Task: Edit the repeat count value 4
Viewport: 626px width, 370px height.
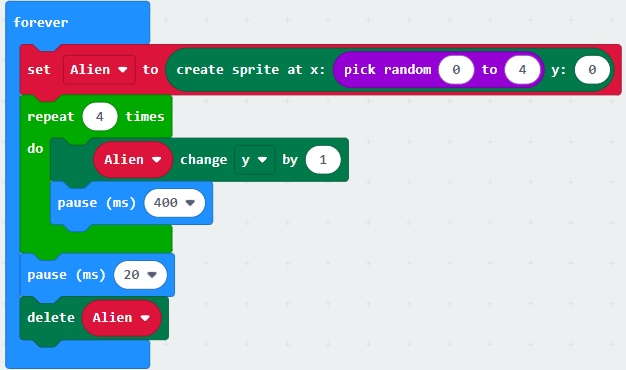Action: coord(100,117)
